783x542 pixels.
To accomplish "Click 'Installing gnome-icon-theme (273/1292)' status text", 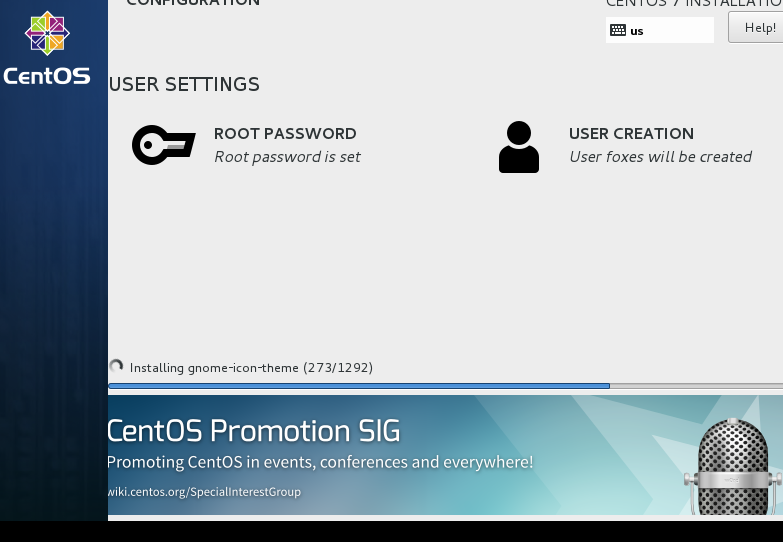I will pyautogui.click(x=251, y=368).
